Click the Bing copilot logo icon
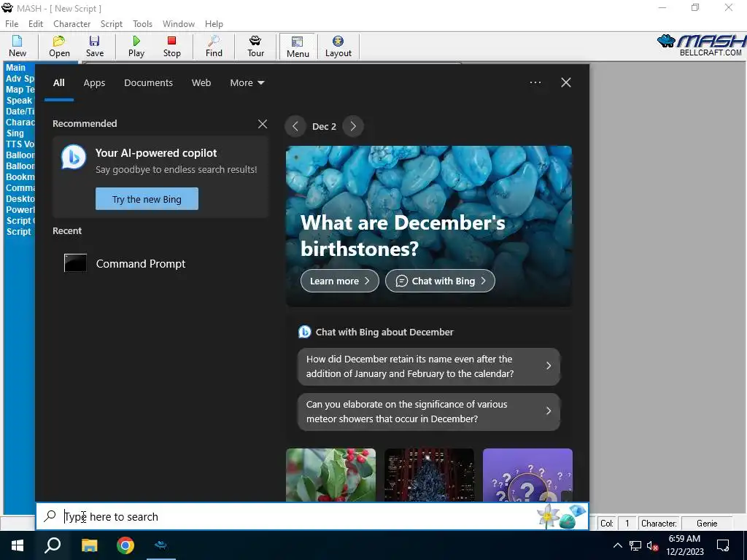 [74, 157]
